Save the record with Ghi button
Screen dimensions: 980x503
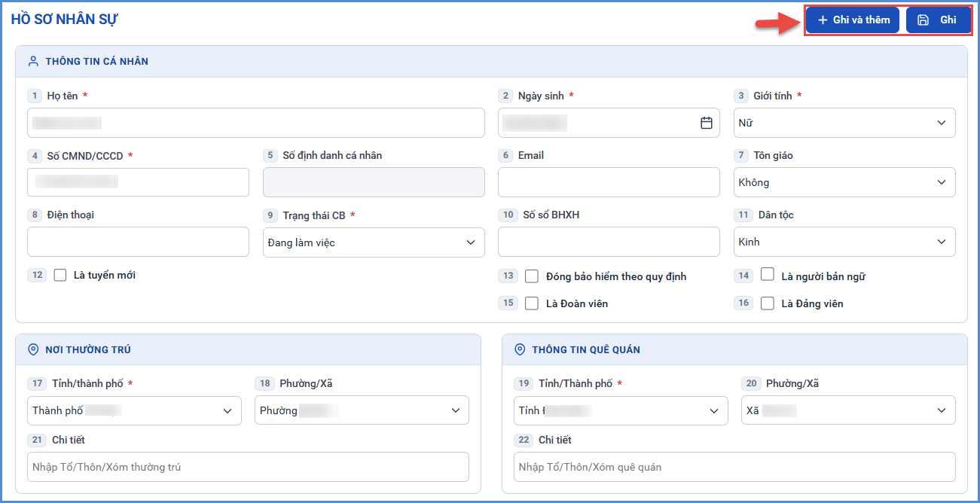939,20
